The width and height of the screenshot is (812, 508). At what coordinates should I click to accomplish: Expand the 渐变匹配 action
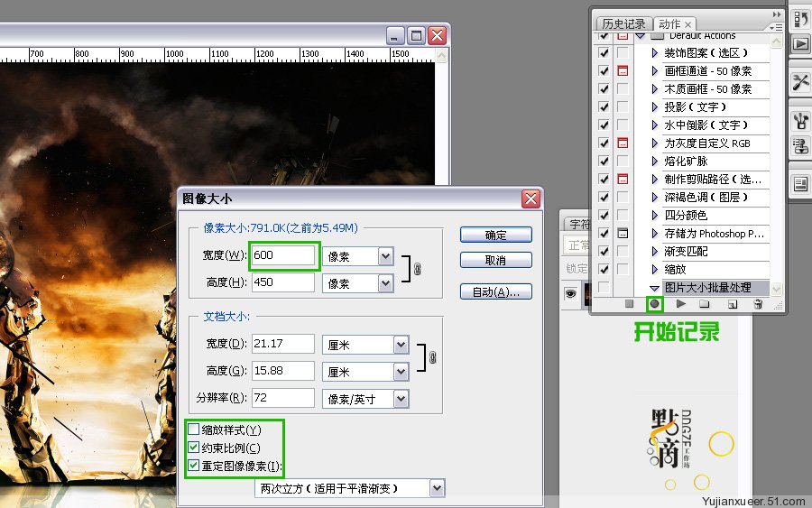[655, 251]
